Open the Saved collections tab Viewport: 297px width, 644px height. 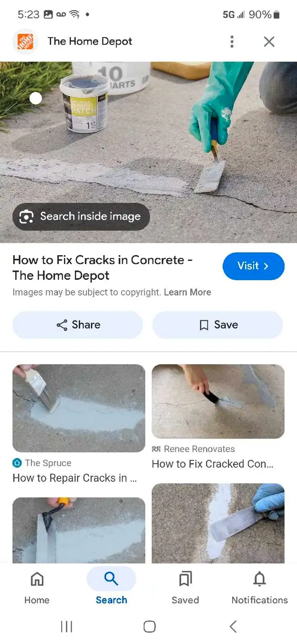tap(185, 588)
